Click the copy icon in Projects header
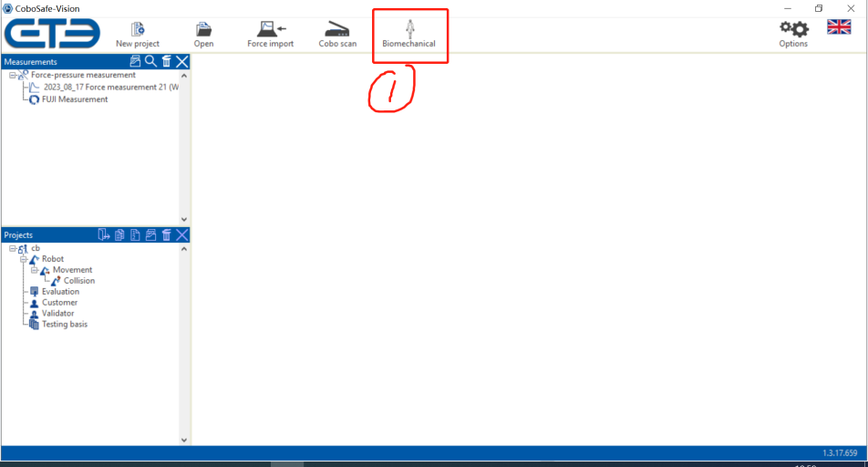868x467 pixels. point(119,235)
